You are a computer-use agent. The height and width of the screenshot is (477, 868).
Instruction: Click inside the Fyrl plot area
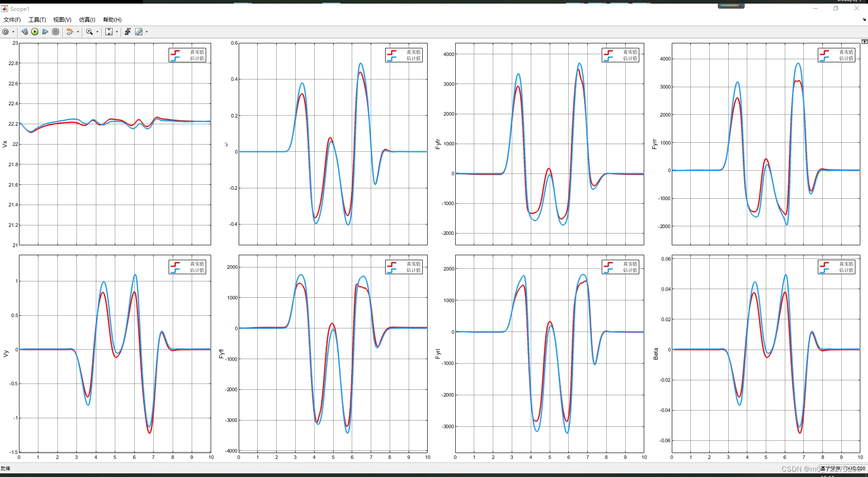pos(549,354)
